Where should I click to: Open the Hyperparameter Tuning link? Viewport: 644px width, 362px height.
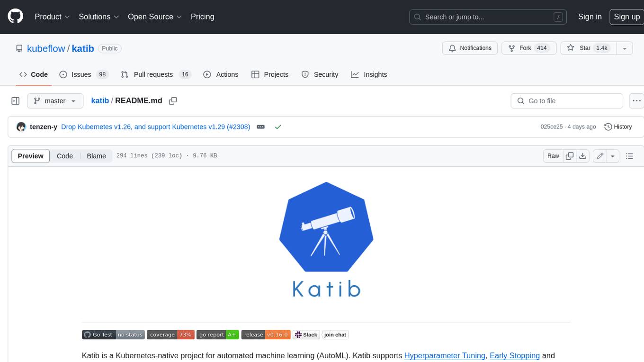[x=445, y=355]
